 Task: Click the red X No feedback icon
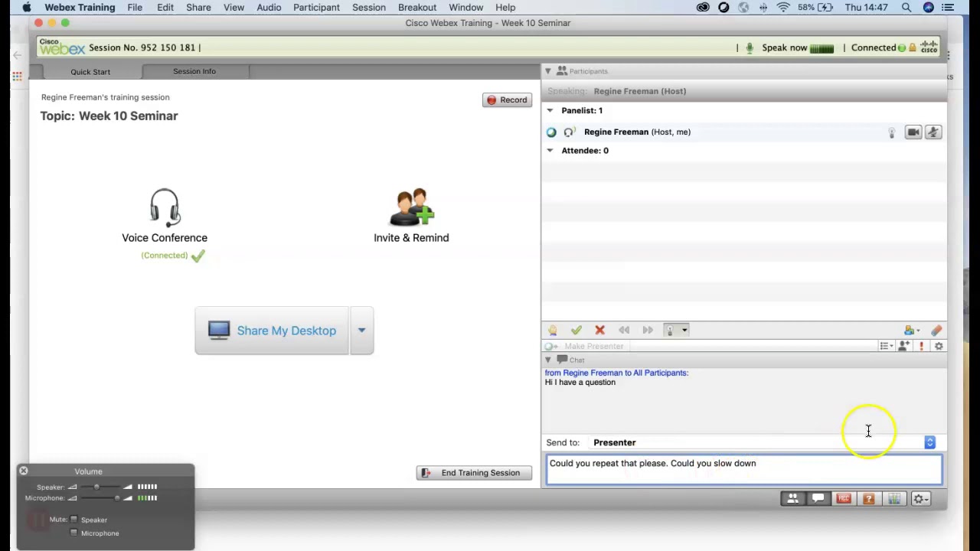600,330
